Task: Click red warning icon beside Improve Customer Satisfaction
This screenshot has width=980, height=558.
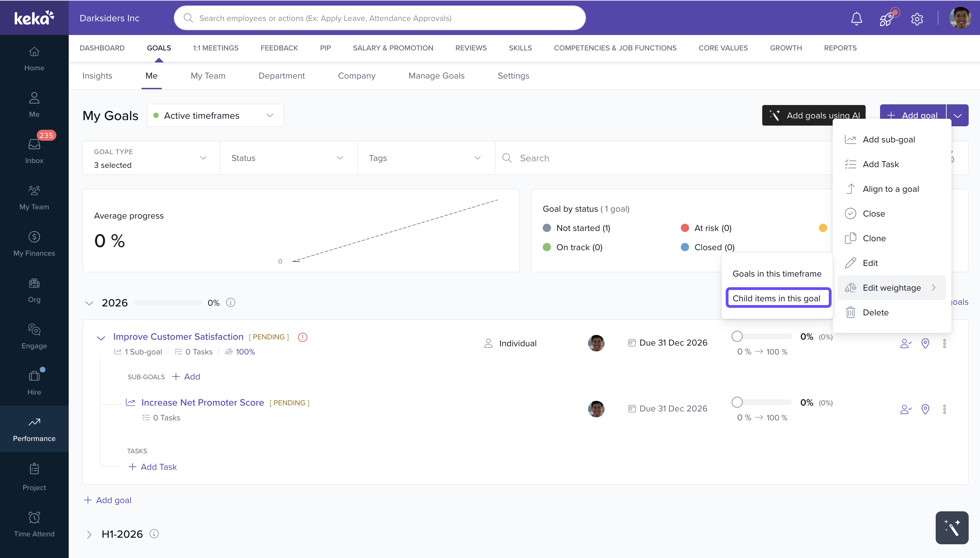Action: coord(303,337)
